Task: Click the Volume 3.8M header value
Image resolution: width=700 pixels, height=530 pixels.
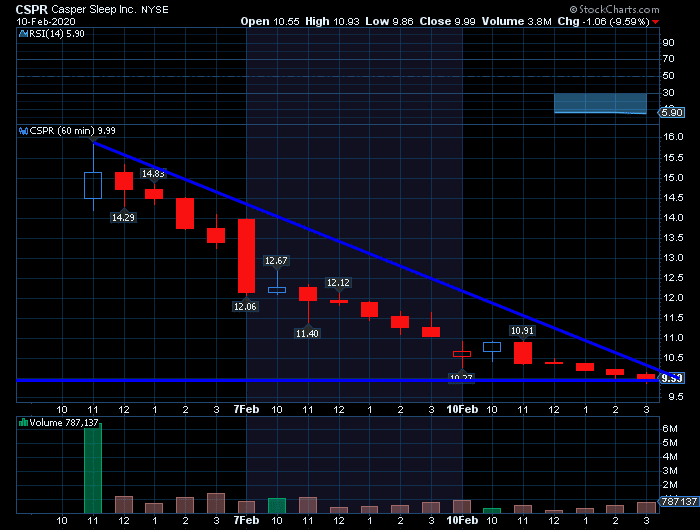Action: (x=517, y=21)
